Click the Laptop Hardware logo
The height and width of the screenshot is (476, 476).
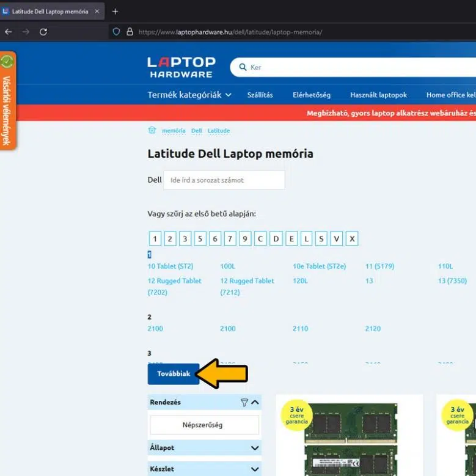181,67
